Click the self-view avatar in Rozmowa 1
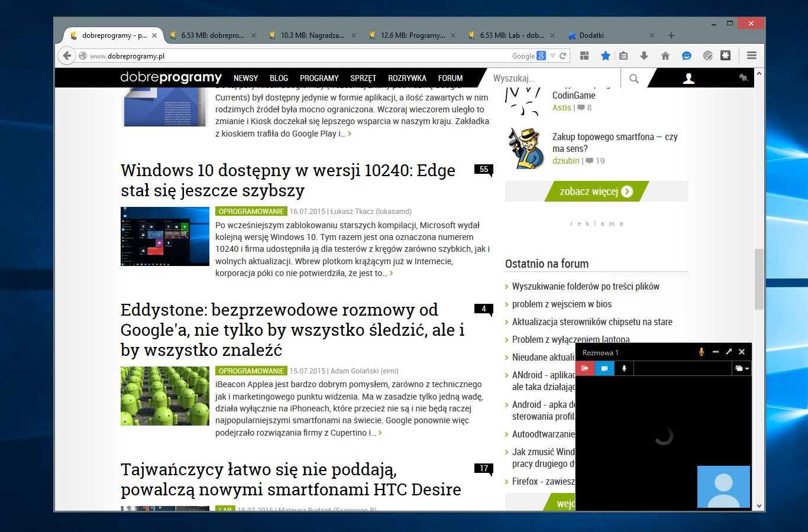The height and width of the screenshot is (532, 808). click(x=724, y=486)
